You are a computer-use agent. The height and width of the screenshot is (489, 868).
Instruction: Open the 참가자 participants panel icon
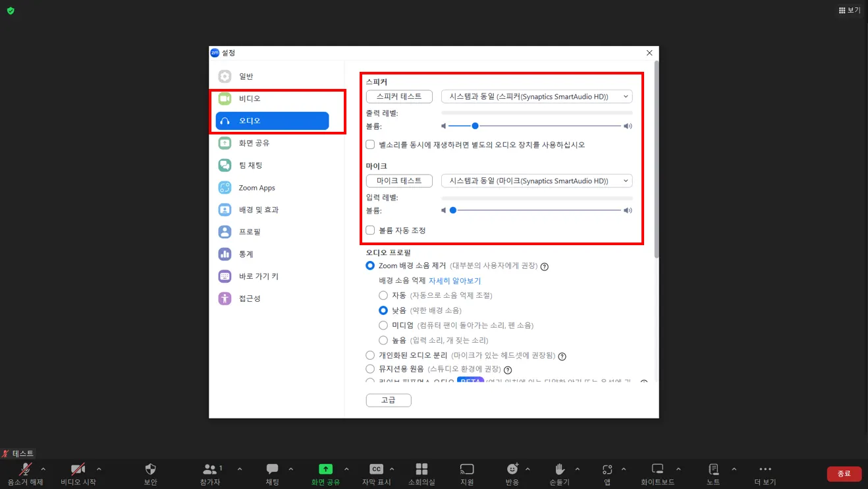click(x=210, y=469)
